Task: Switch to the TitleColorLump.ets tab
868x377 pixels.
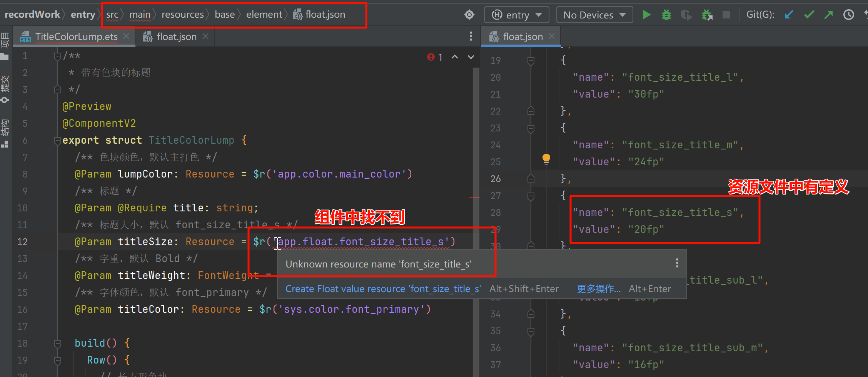Action: (x=76, y=37)
